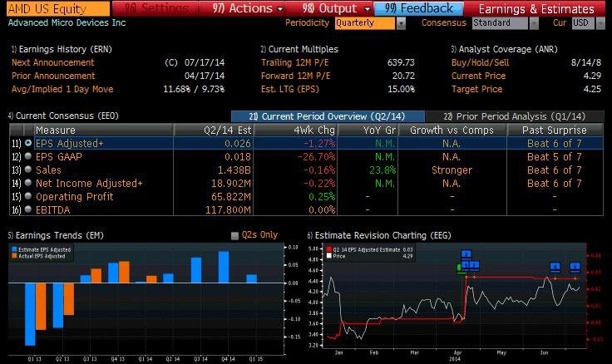This screenshot has width=612, height=364.
Task: Click the Operating Profit estimate 65.822M
Action: pyautogui.click(x=230, y=197)
